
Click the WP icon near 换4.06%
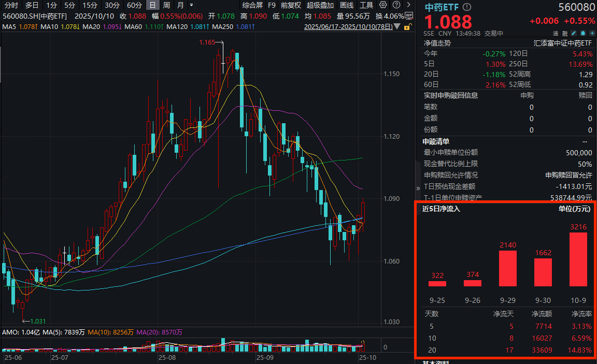[x=408, y=16]
